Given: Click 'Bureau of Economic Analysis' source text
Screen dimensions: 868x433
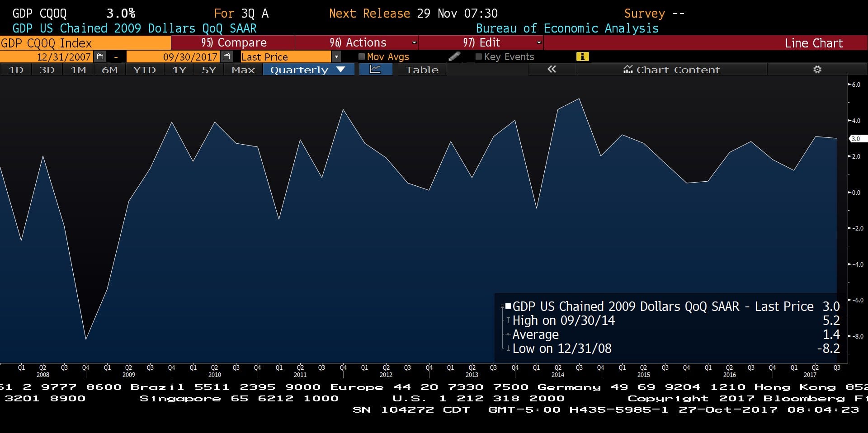Looking at the screenshot, I should (567, 28).
